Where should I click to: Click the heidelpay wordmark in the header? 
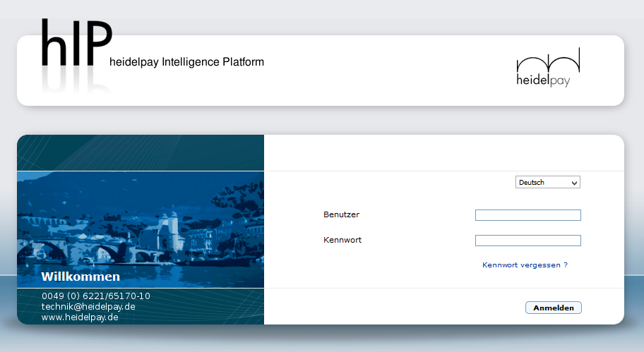[543, 80]
